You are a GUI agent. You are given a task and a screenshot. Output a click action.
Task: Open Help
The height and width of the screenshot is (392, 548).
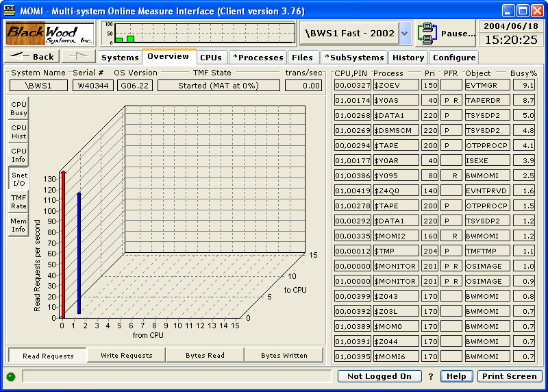pyautogui.click(x=456, y=376)
